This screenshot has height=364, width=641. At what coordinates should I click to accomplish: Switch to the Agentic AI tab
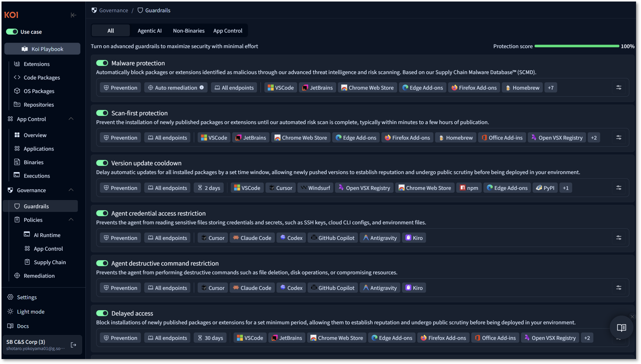coord(149,31)
